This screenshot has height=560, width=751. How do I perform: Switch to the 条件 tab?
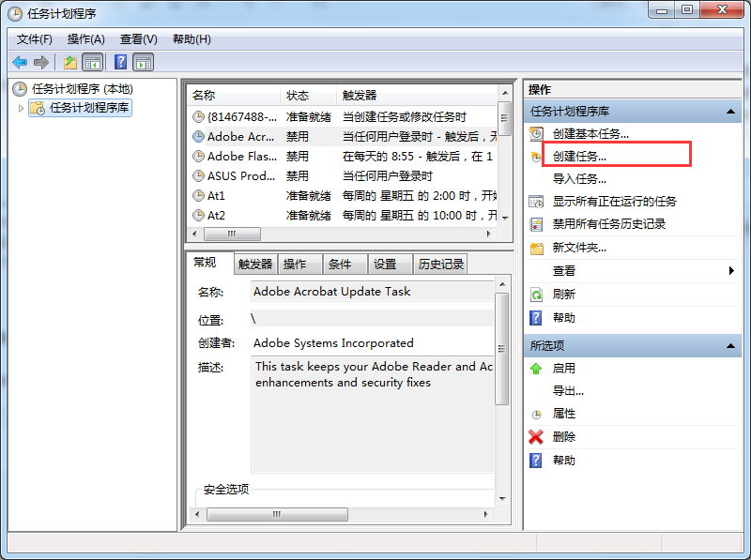(345, 265)
